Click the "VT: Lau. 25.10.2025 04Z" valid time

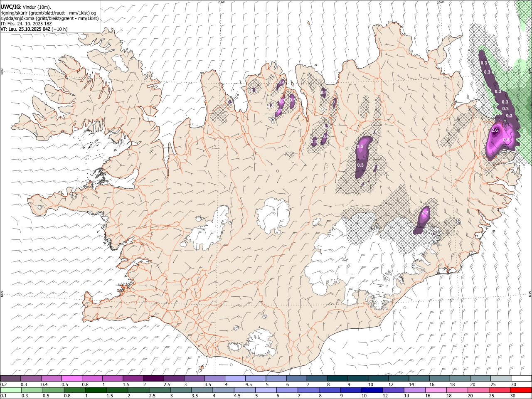tap(26, 29)
